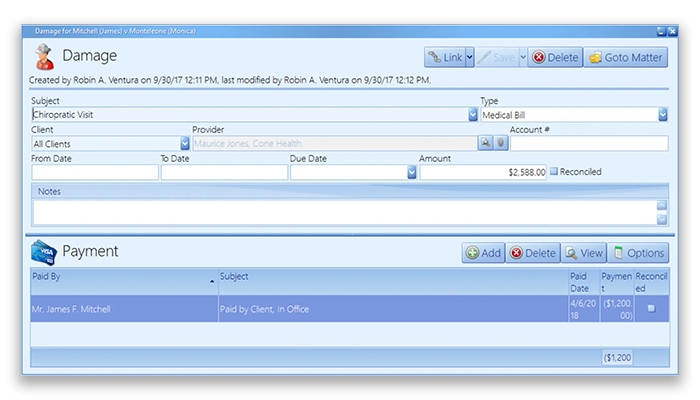Add a new payment

tap(483, 253)
